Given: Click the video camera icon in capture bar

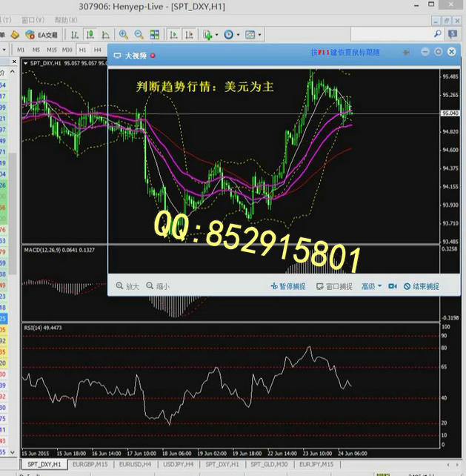Looking at the screenshot, I should 393,286.
